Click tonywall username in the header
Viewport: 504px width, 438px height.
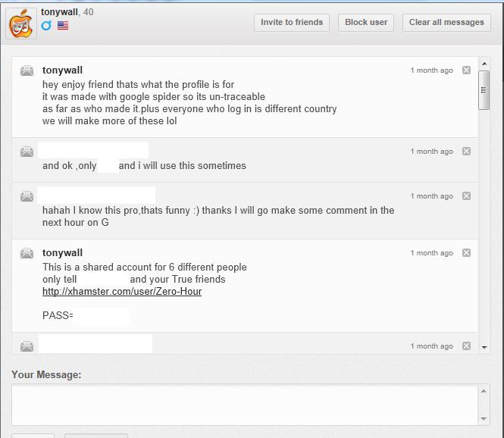pos(59,12)
